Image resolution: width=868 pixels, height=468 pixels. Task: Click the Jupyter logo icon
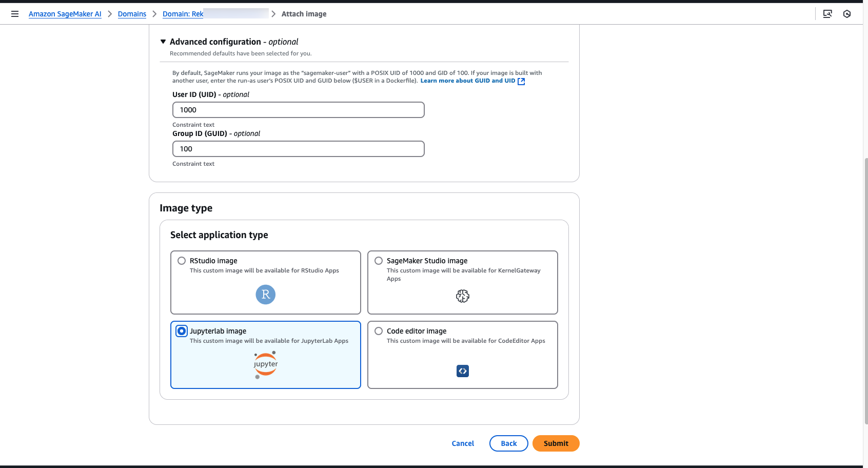pos(266,365)
